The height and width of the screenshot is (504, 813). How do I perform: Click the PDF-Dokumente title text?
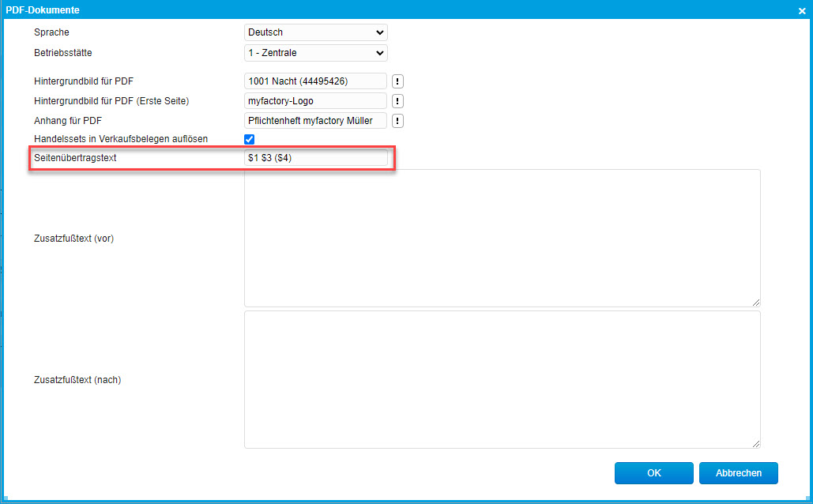(x=43, y=10)
